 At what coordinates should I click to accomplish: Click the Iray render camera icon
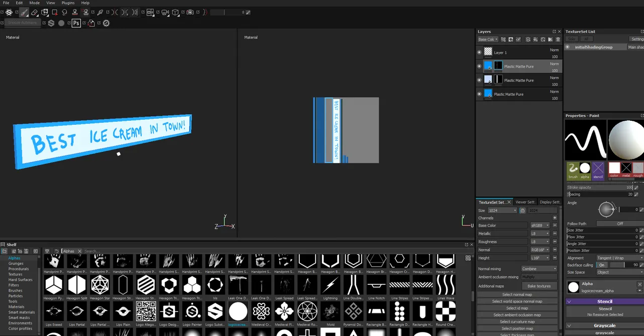pos(190,13)
